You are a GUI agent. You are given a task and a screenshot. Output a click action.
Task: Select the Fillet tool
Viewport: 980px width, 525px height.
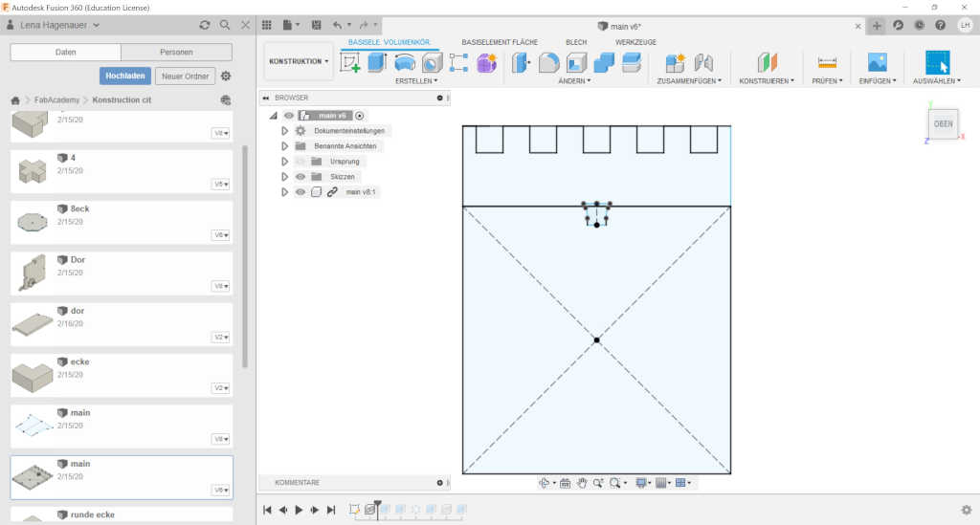(548, 63)
